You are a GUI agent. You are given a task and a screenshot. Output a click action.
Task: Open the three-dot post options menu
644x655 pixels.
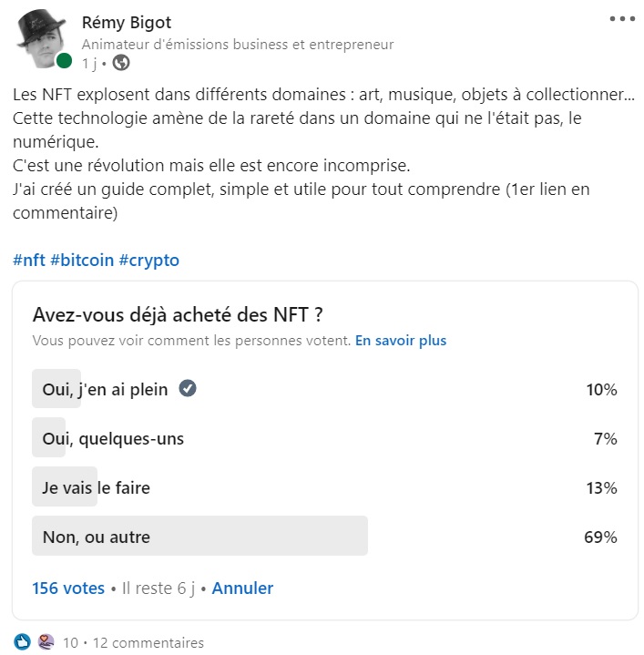point(622,18)
